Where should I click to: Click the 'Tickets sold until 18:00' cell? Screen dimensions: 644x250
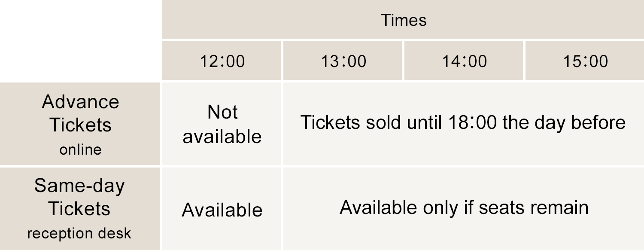pos(464,124)
